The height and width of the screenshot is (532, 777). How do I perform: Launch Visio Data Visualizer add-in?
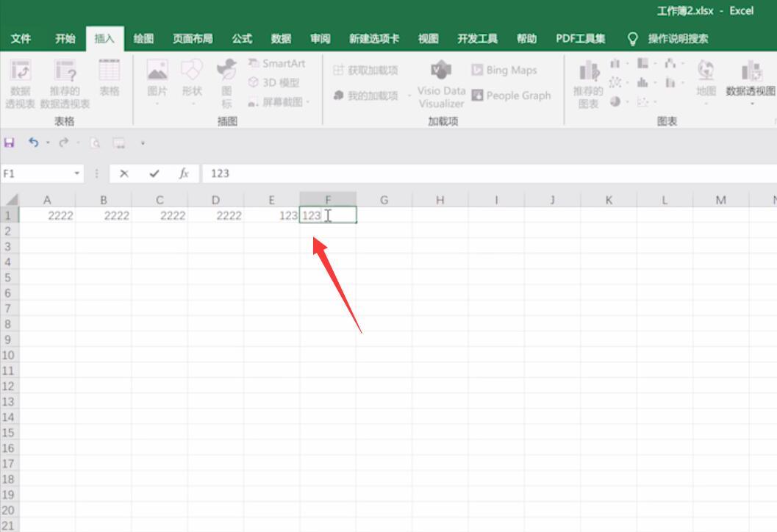(x=441, y=84)
